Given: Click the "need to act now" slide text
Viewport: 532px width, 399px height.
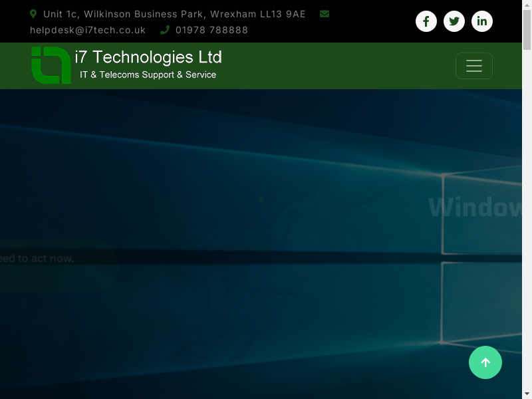Looking at the screenshot, I should (x=37, y=258).
